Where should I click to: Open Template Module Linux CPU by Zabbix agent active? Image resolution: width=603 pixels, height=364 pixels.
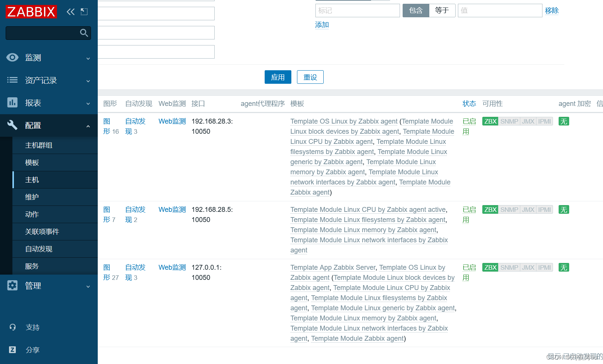point(368,210)
